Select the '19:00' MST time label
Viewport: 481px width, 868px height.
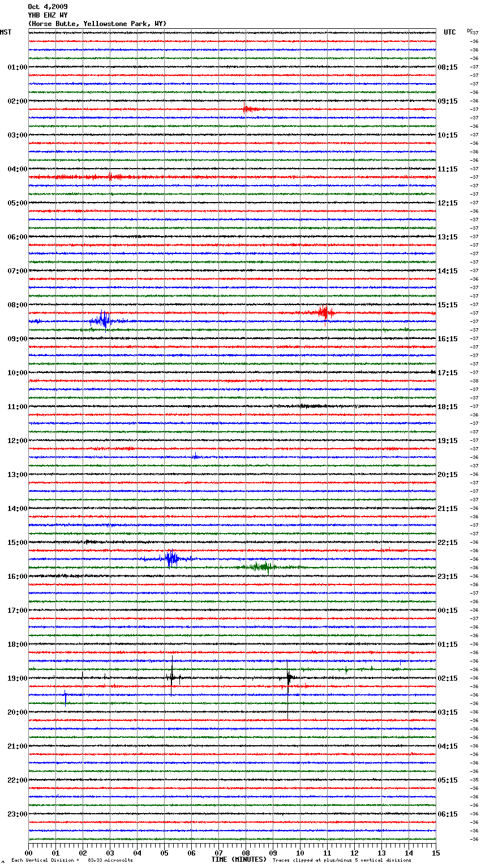[17, 678]
